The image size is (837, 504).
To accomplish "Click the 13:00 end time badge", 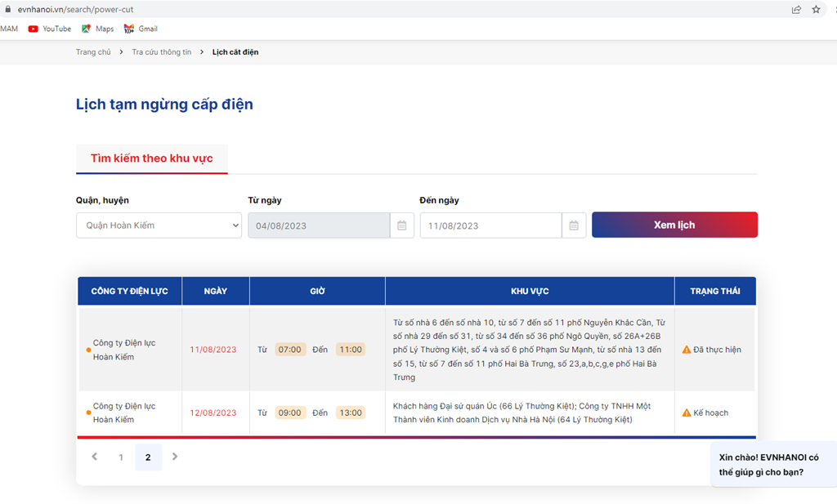I will [x=351, y=413].
